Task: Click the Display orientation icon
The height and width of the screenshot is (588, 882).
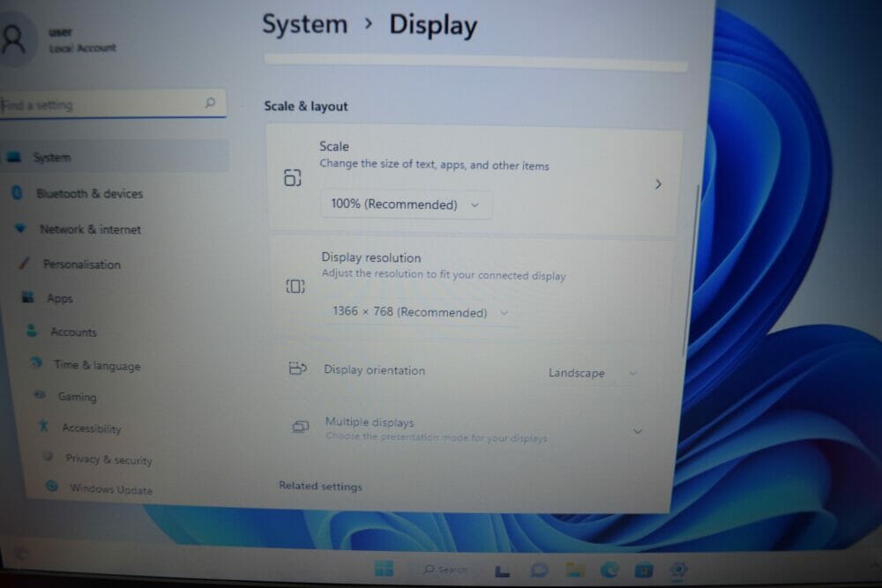Action: (297, 368)
